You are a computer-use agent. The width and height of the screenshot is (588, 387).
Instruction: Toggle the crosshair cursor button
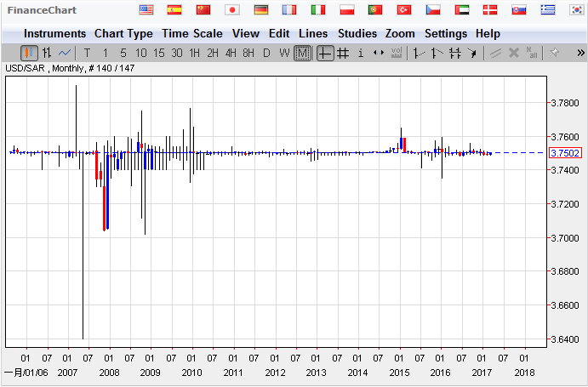pyautogui.click(x=325, y=53)
